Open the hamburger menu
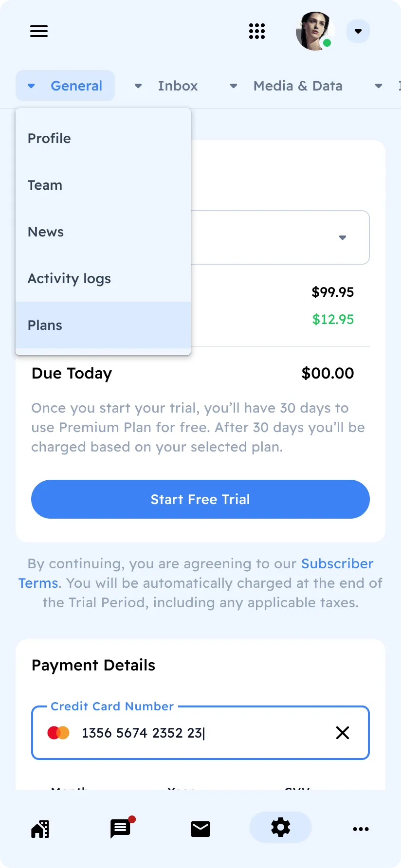The width and height of the screenshot is (401, 868). coord(39,31)
